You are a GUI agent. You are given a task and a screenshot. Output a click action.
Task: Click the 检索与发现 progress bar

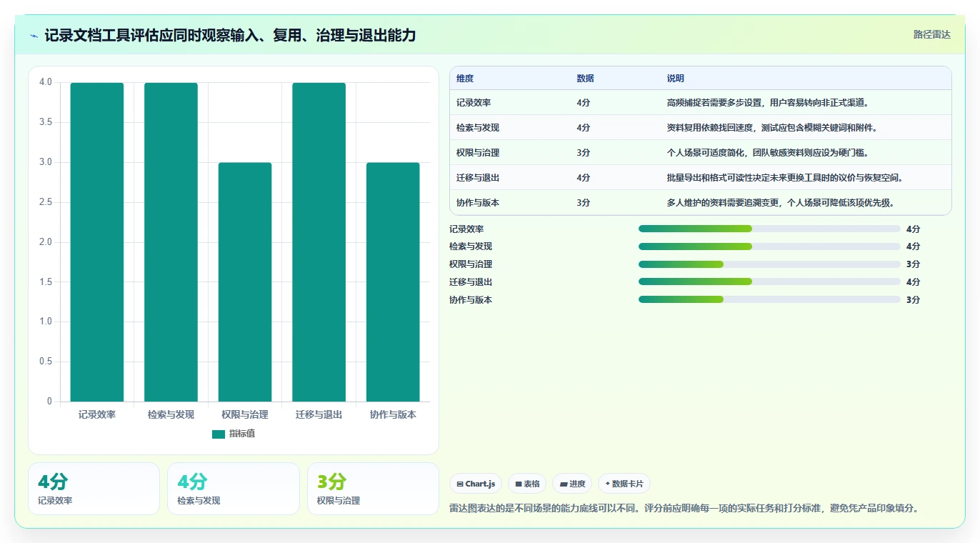(769, 246)
